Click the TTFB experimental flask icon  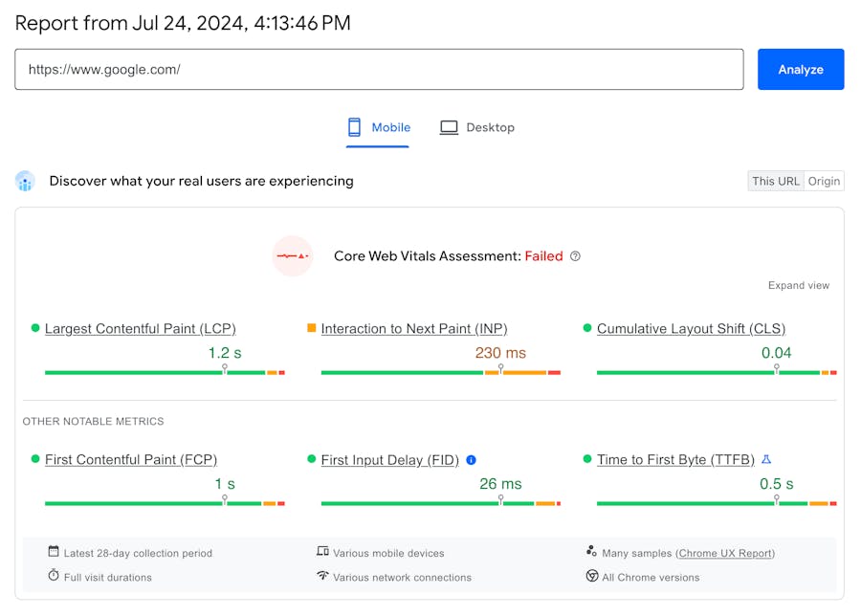coord(766,459)
